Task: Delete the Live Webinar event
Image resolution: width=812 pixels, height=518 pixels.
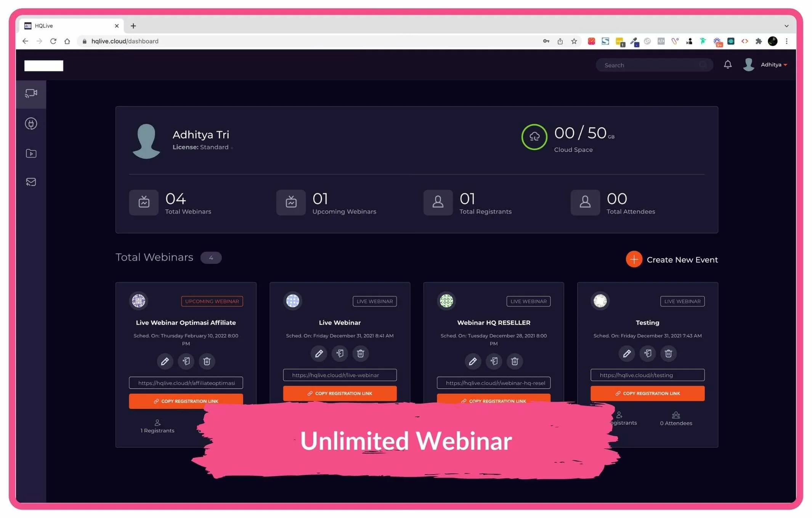Action: [360, 353]
